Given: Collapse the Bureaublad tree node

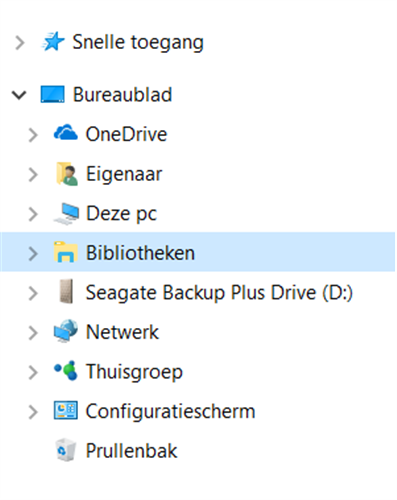Looking at the screenshot, I should coord(19,95).
